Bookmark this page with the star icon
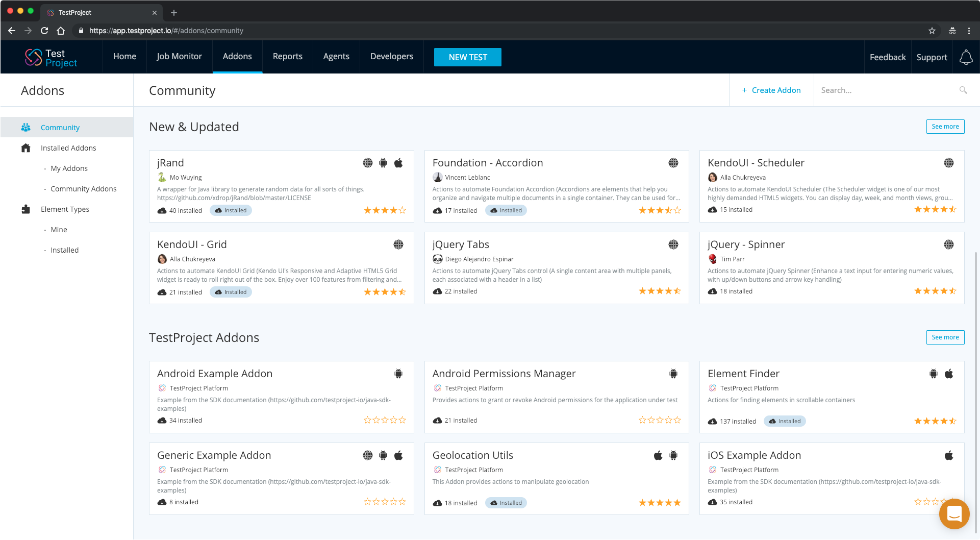This screenshot has width=980, height=540. tap(932, 31)
